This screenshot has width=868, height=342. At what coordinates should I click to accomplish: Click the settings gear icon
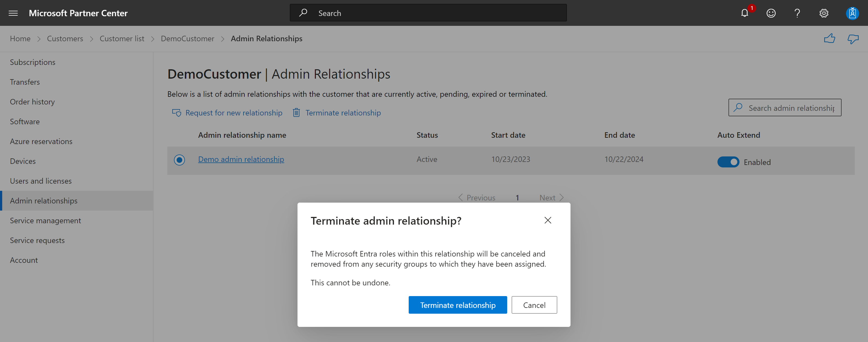click(x=823, y=13)
